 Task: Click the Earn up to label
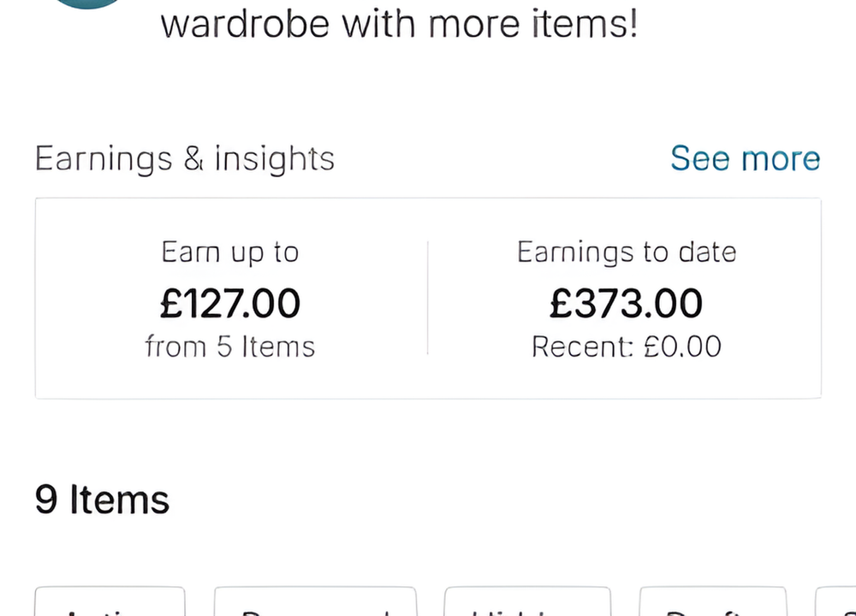point(230,252)
